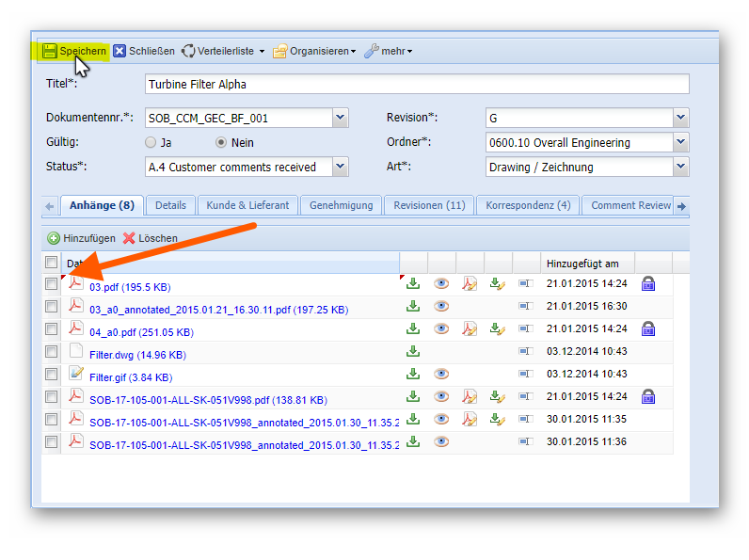Open the 04_a0.pdf file link
This screenshot has height=560, width=749.
tap(141, 331)
